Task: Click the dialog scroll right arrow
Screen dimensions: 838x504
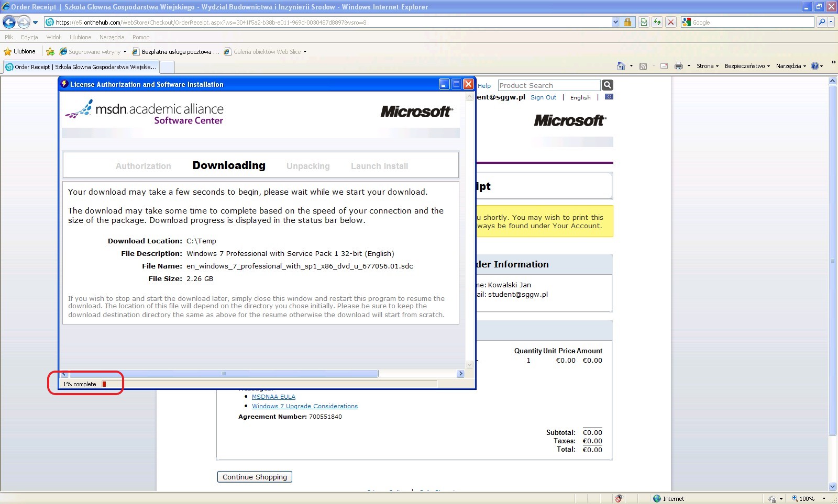Action: pyautogui.click(x=460, y=374)
